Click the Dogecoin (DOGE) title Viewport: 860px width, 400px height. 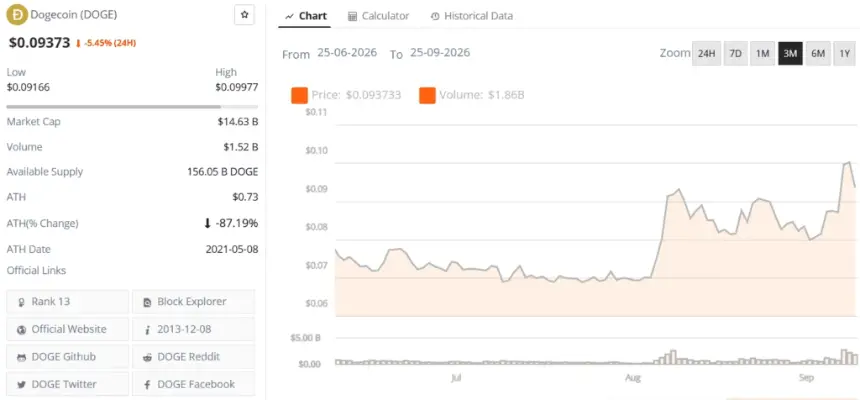[73, 15]
